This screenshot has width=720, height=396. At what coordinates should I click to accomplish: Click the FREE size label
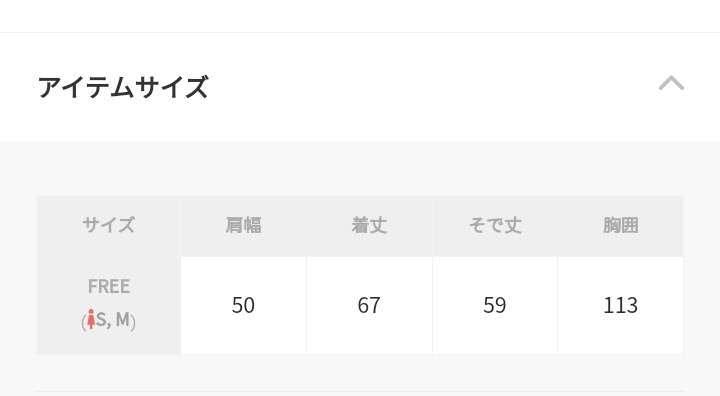point(109,286)
